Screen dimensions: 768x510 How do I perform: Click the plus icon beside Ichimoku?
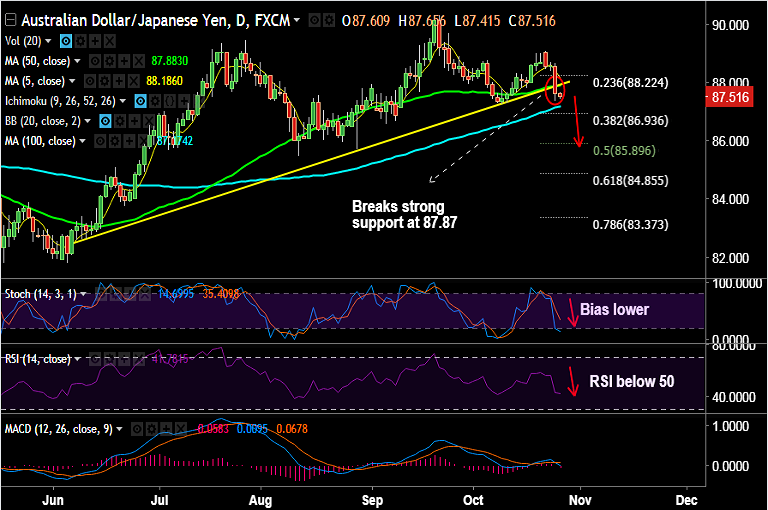pyautogui.click(x=184, y=101)
